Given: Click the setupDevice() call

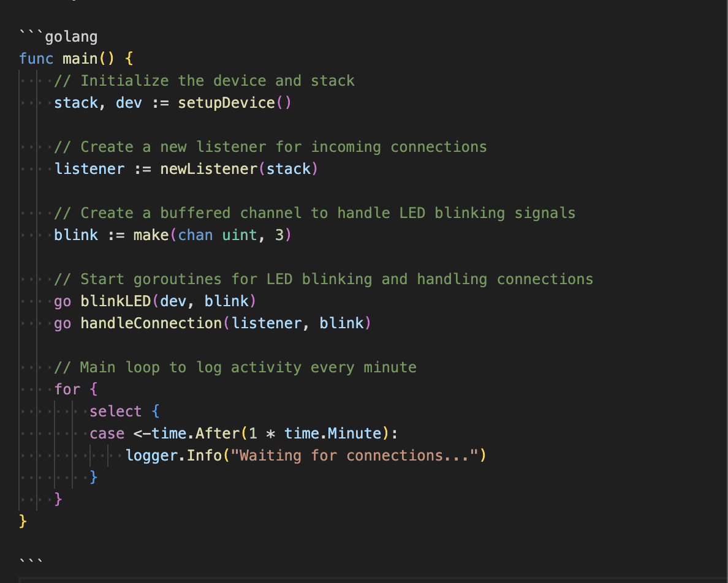Looking at the screenshot, I should (235, 102).
